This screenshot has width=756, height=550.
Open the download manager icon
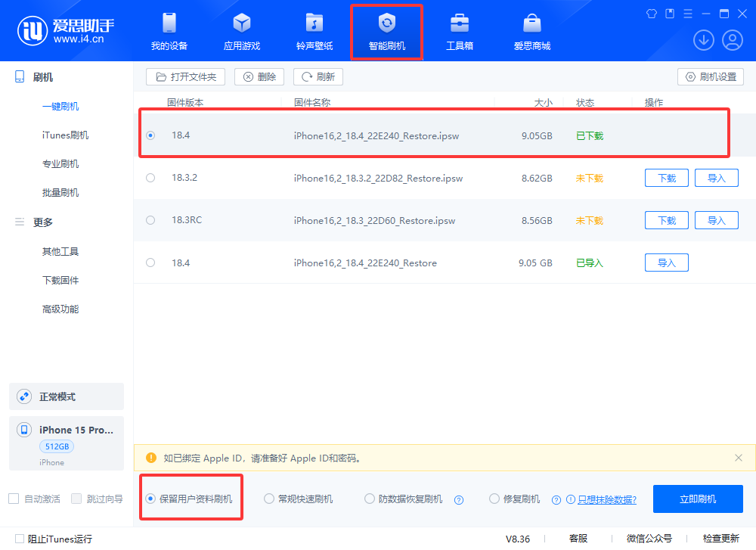coord(703,39)
